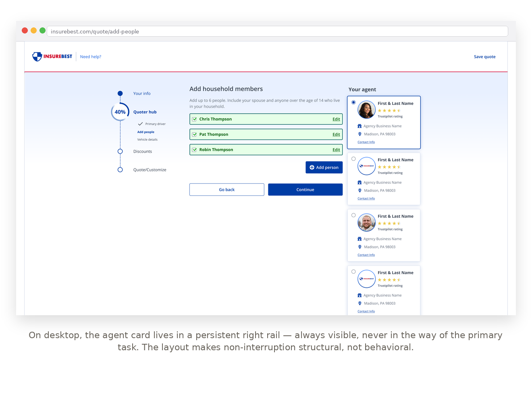Select the Quote/Customize step
532x395 pixels.
click(150, 170)
